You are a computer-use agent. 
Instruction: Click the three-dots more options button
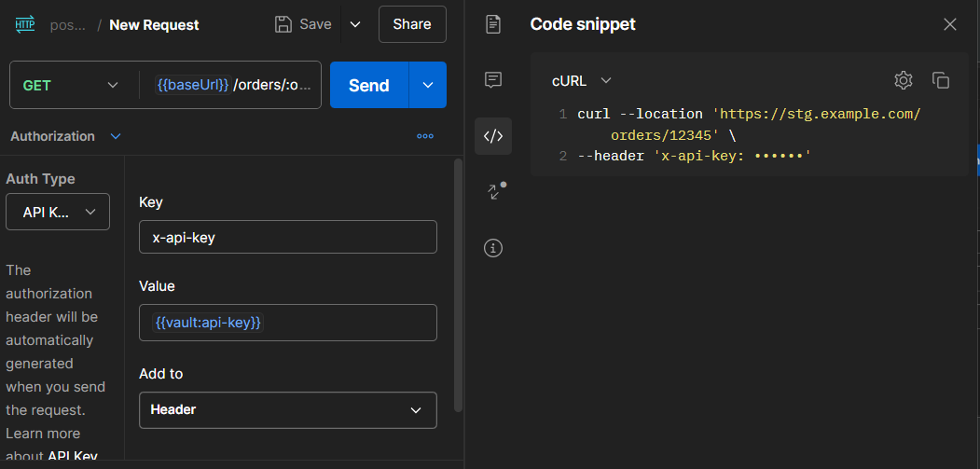coord(425,136)
